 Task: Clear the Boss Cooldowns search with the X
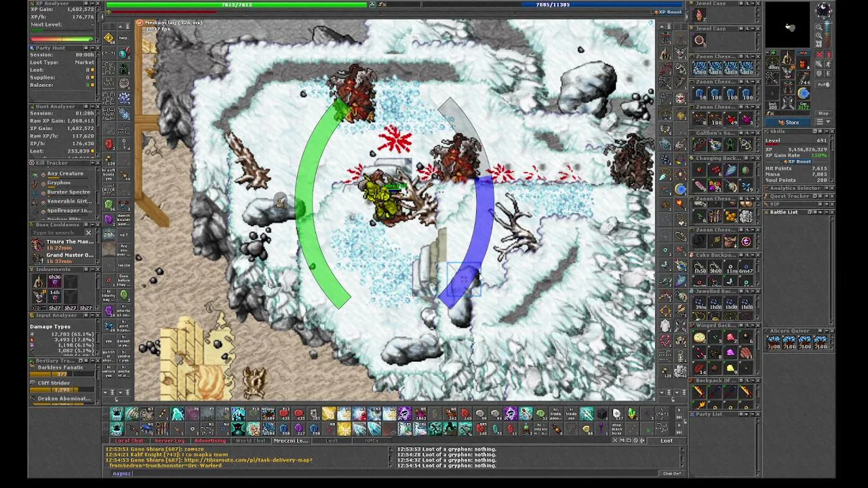88,232
